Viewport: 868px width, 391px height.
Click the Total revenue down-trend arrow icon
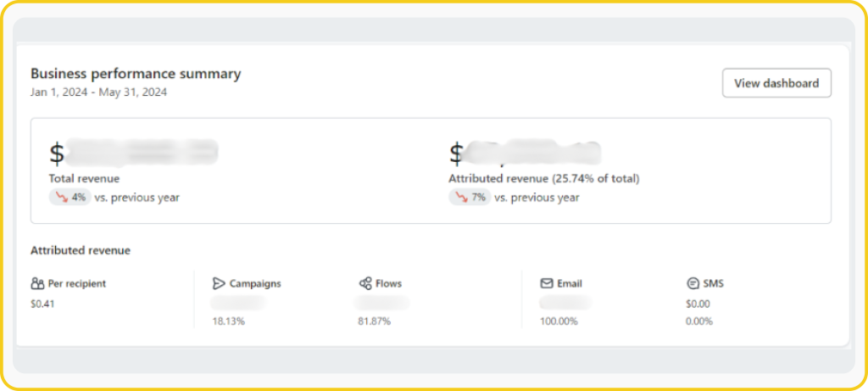pos(61,197)
